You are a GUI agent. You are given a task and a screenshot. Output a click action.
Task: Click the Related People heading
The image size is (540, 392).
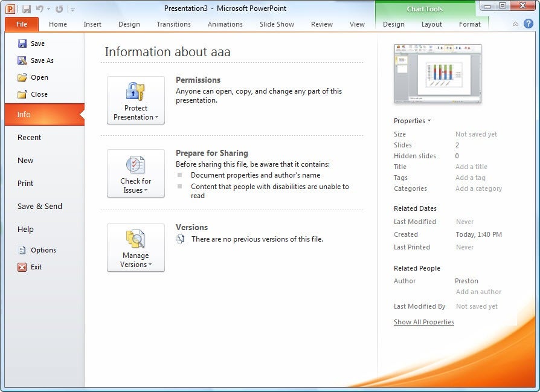417,268
